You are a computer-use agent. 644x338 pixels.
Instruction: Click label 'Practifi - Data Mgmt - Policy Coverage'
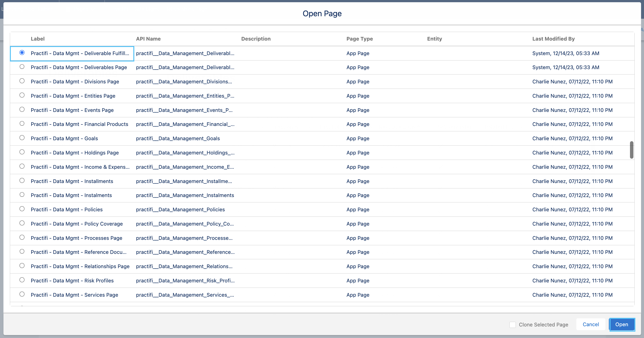coord(77,224)
